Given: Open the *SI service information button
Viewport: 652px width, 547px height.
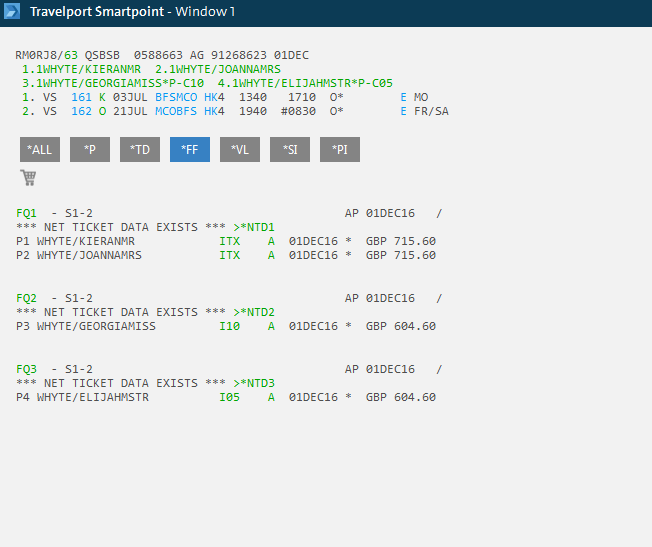Looking at the screenshot, I should pos(290,149).
